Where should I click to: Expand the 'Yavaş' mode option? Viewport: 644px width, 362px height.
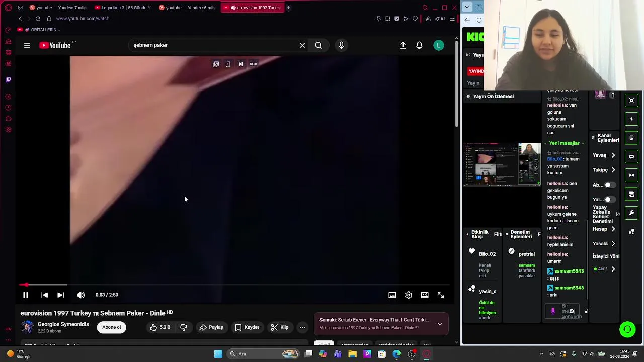(x=613, y=155)
